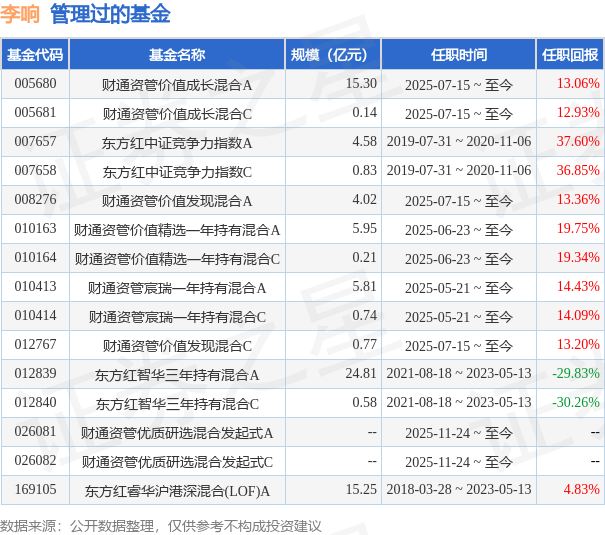Open fund code 005680
The height and width of the screenshot is (535, 605).
[35, 84]
